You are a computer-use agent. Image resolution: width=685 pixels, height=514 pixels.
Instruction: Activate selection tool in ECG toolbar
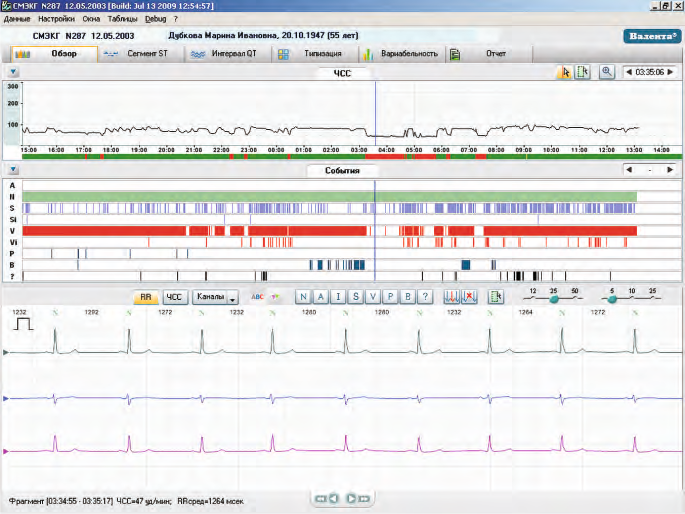coord(496,297)
